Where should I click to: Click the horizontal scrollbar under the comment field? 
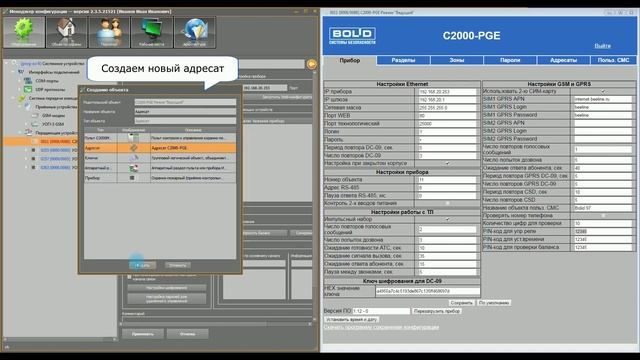click(215, 324)
